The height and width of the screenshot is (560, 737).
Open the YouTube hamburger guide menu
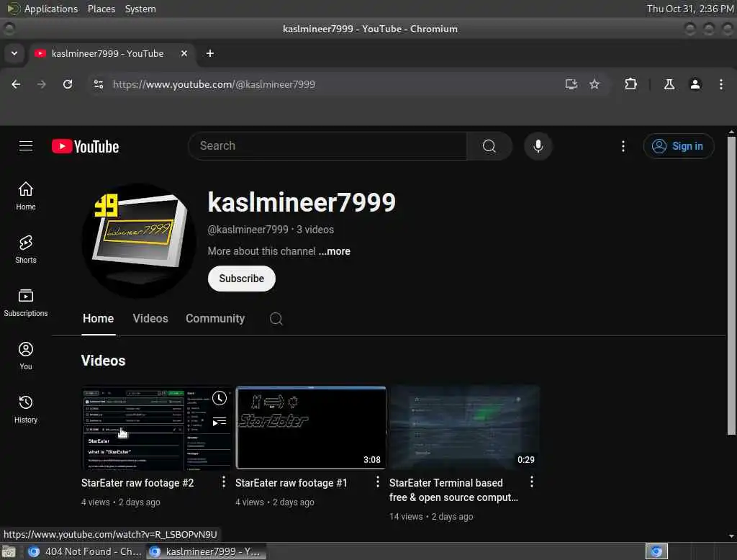pos(26,146)
